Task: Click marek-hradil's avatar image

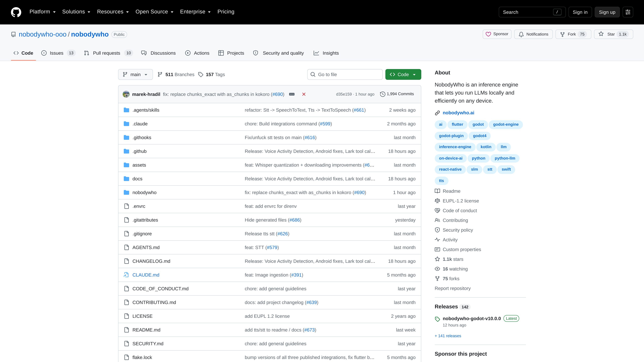Action: tap(126, 94)
